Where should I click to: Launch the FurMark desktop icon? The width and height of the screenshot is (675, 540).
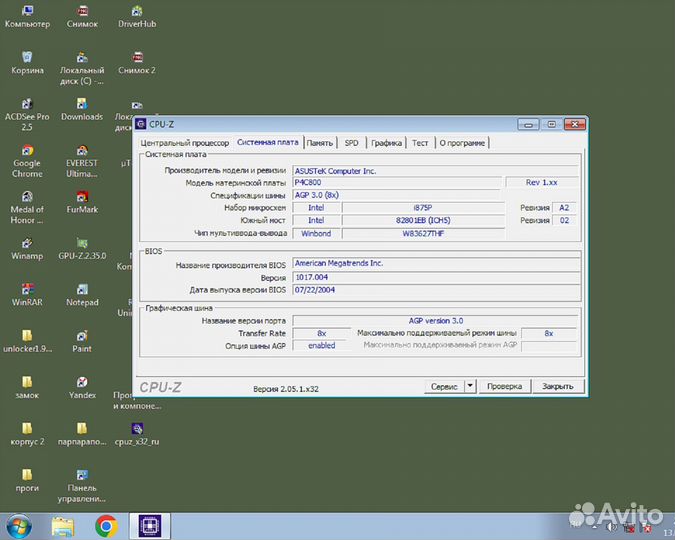pos(82,197)
